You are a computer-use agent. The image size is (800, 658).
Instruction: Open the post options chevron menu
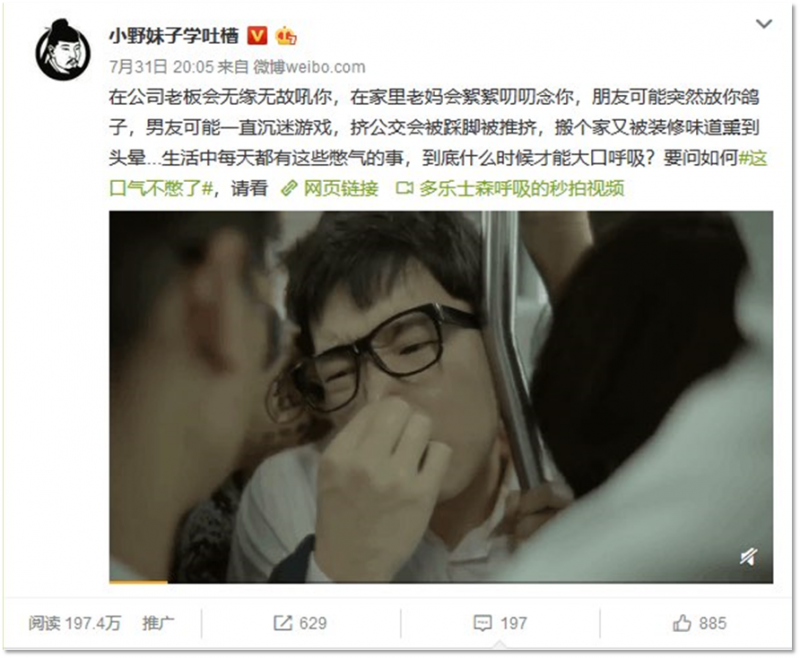763,23
